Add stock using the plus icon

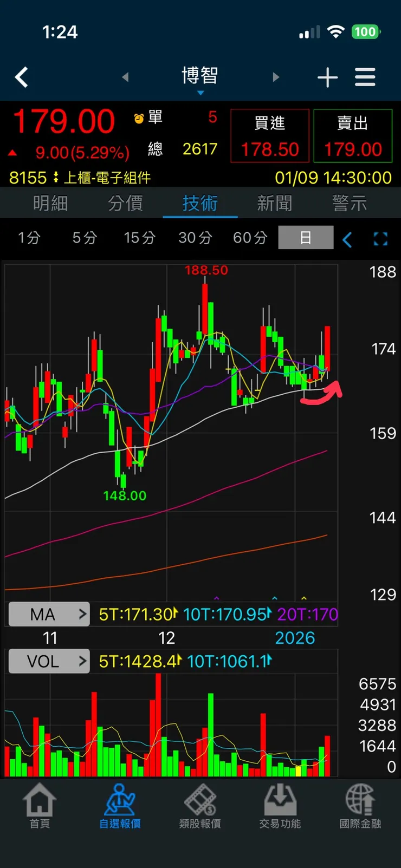(328, 77)
